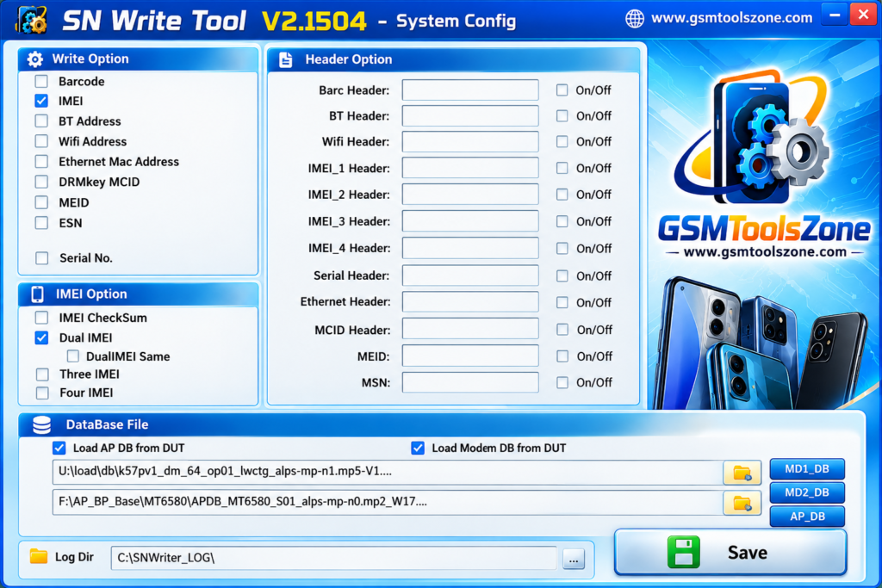882x588 pixels.
Task: Open www.gsmtoolszone.com title bar link
Action: click(x=731, y=18)
